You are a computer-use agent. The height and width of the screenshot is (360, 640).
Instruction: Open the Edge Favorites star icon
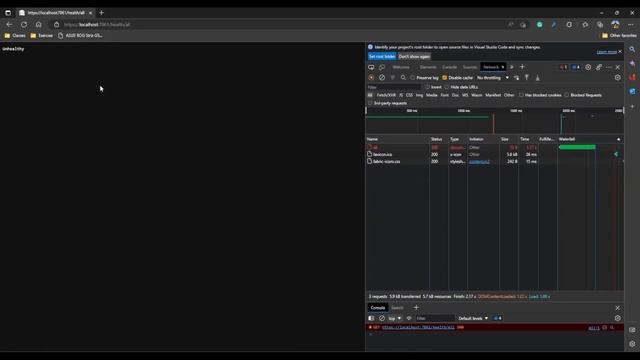click(x=585, y=24)
